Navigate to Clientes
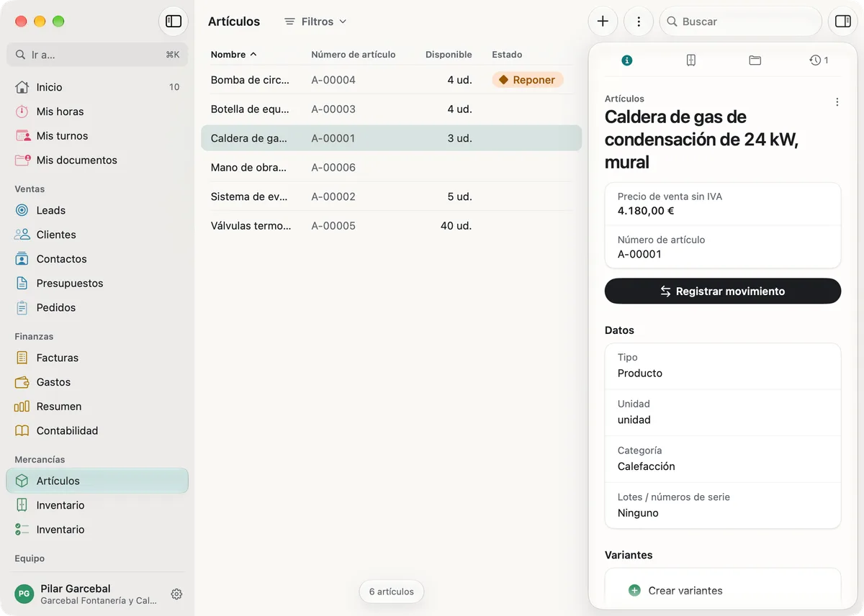Screen dimensions: 864x616 click(x=97, y=235)
